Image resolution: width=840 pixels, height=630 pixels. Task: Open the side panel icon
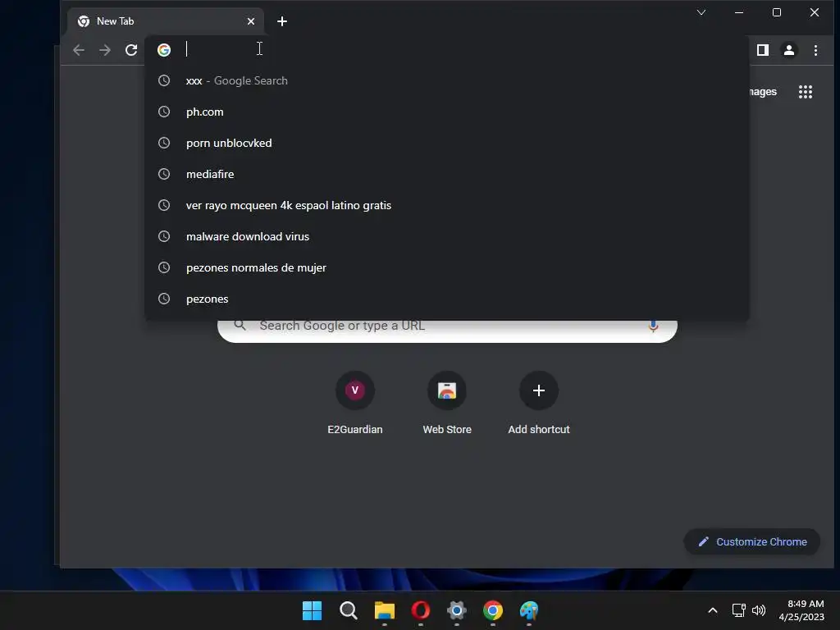(x=762, y=50)
